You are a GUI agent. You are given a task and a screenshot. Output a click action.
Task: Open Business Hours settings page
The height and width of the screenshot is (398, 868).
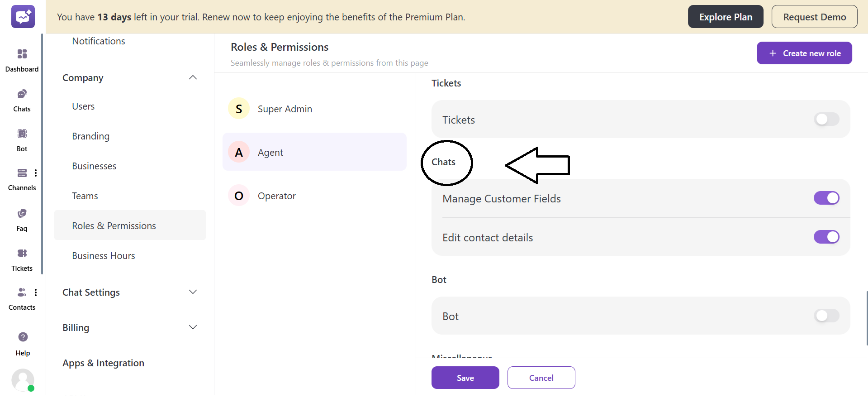point(104,256)
